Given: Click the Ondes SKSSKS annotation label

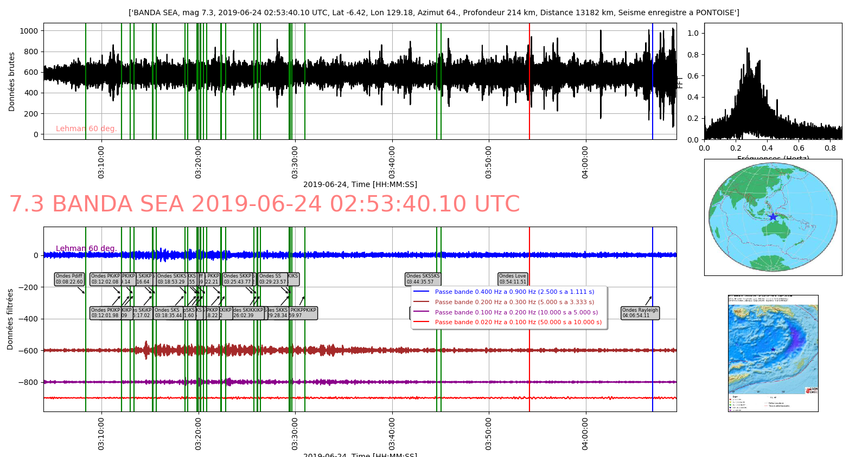Looking at the screenshot, I should (x=423, y=279).
